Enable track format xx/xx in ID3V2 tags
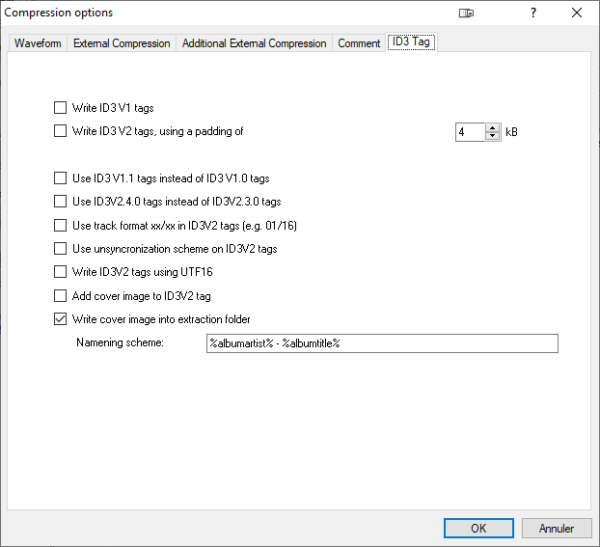Screen dimensions: 600x547 coord(60,225)
